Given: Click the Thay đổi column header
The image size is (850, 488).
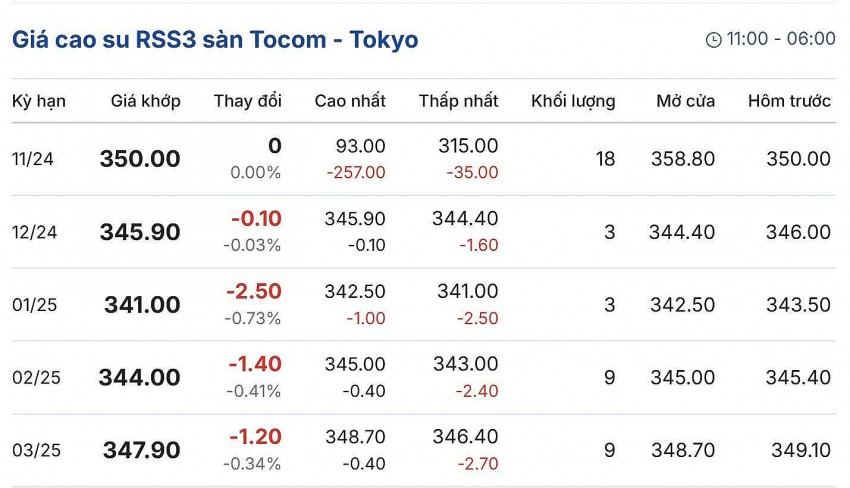Looking at the screenshot, I should [248, 101].
